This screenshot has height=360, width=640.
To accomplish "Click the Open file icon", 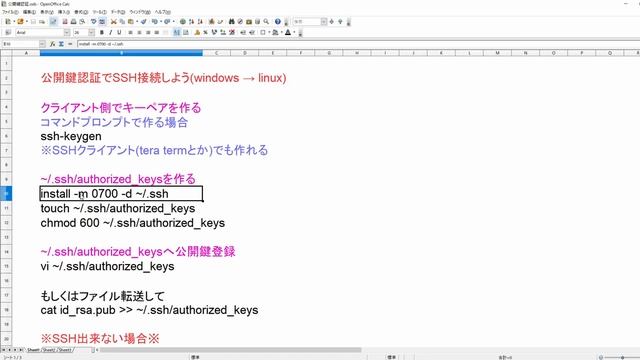I will coord(20,22).
